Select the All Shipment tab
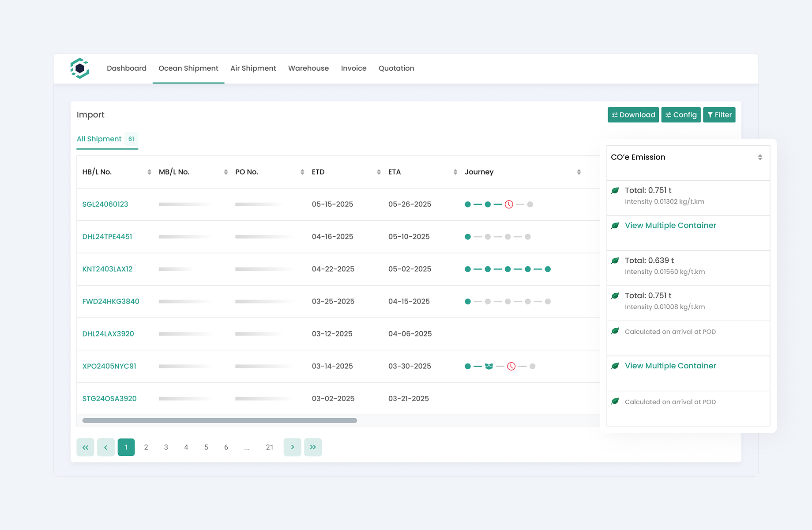This screenshot has height=530, width=812. (x=99, y=139)
